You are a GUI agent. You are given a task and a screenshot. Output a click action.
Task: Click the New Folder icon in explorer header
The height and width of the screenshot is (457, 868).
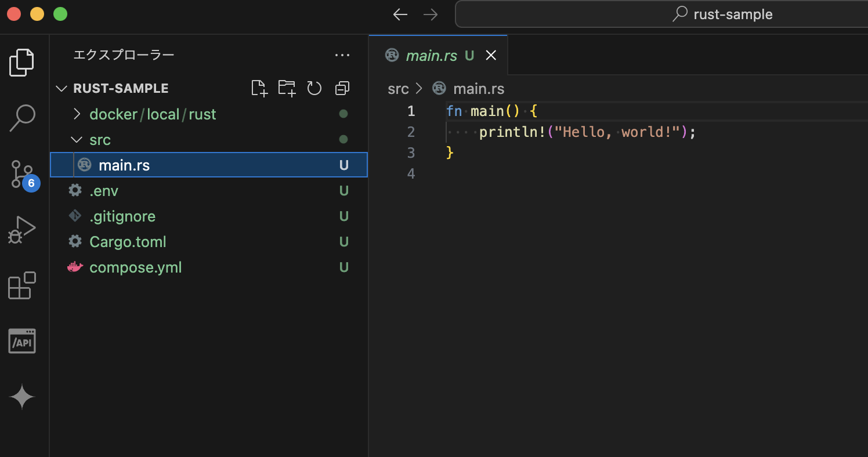point(287,88)
